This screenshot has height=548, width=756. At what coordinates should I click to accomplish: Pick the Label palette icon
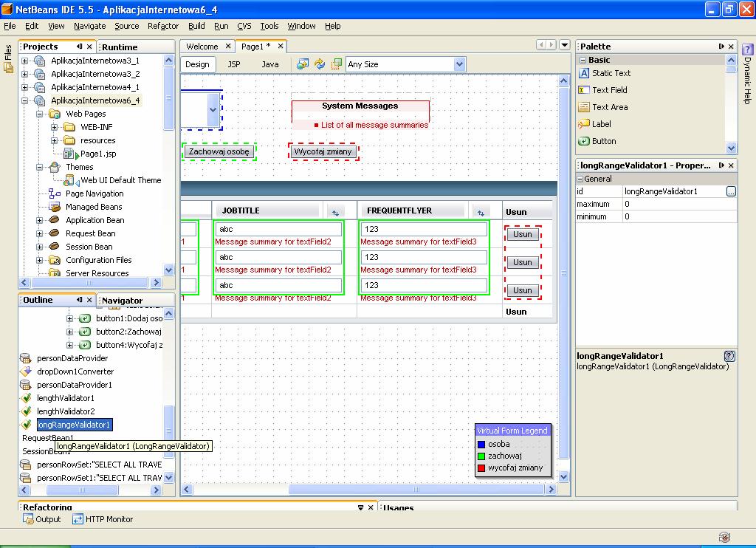[584, 124]
